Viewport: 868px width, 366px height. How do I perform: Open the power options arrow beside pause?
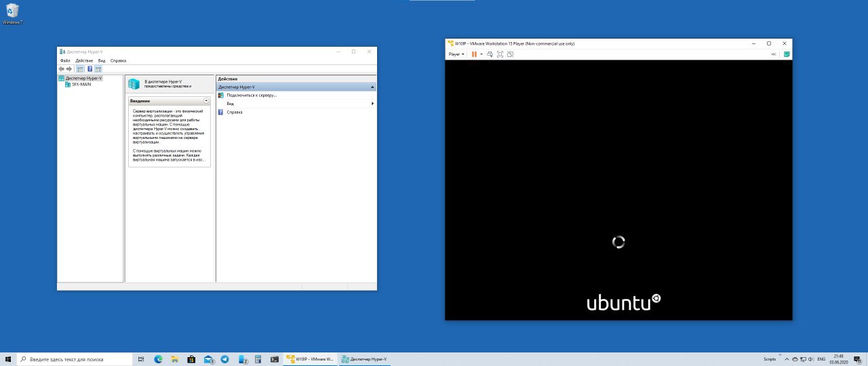click(481, 54)
